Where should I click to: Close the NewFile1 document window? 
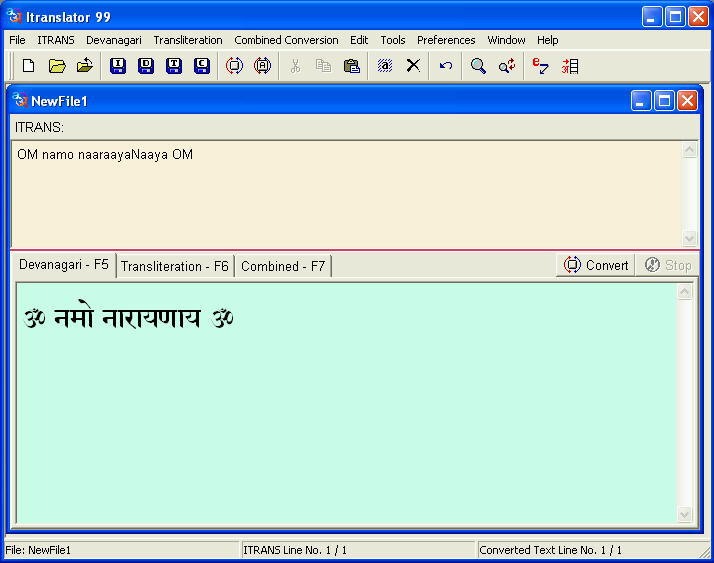tap(687, 101)
